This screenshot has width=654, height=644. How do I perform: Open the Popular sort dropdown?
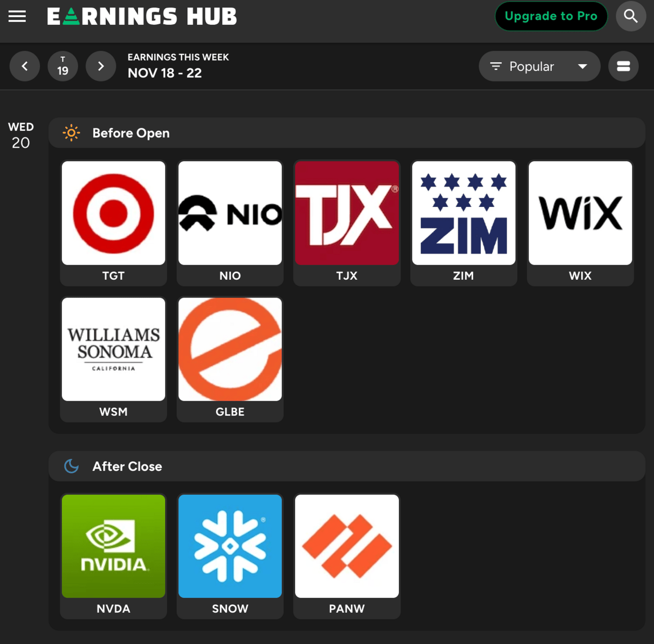[540, 66]
